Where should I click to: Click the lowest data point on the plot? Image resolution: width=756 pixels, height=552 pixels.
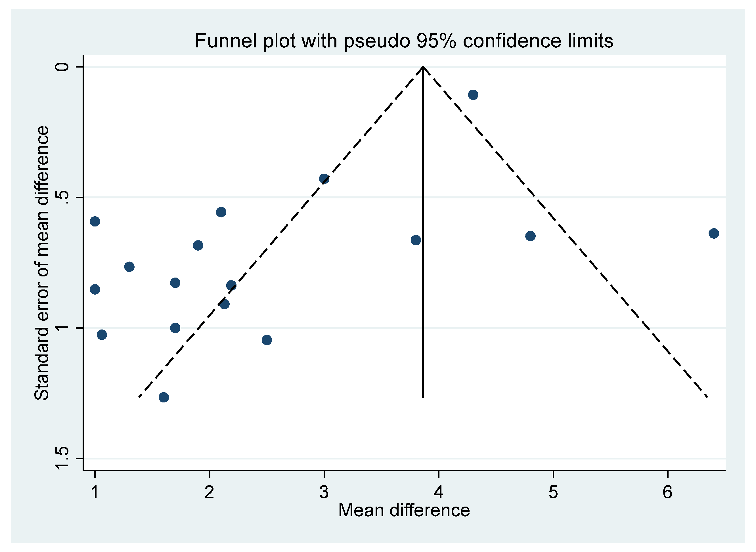tap(164, 397)
